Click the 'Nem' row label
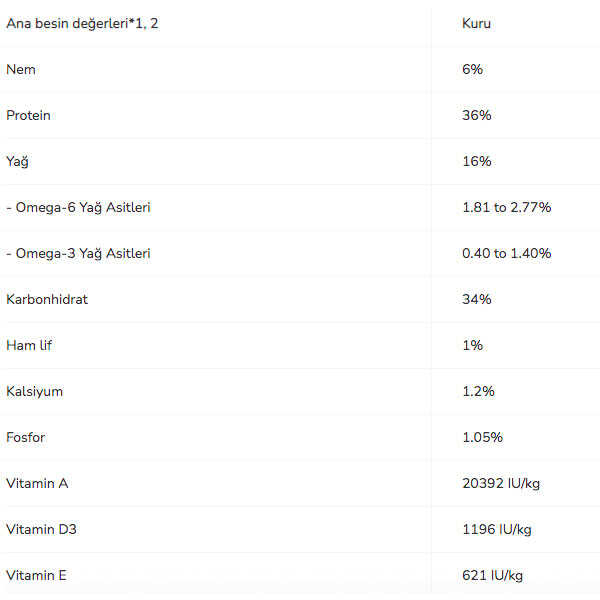This screenshot has height=600, width=600. pos(21,69)
